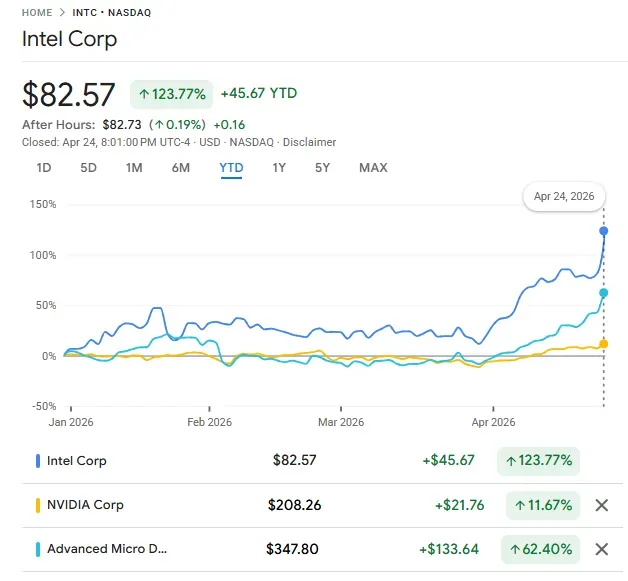
Task: Click the Jan 2026 axis label
Action: click(71, 422)
